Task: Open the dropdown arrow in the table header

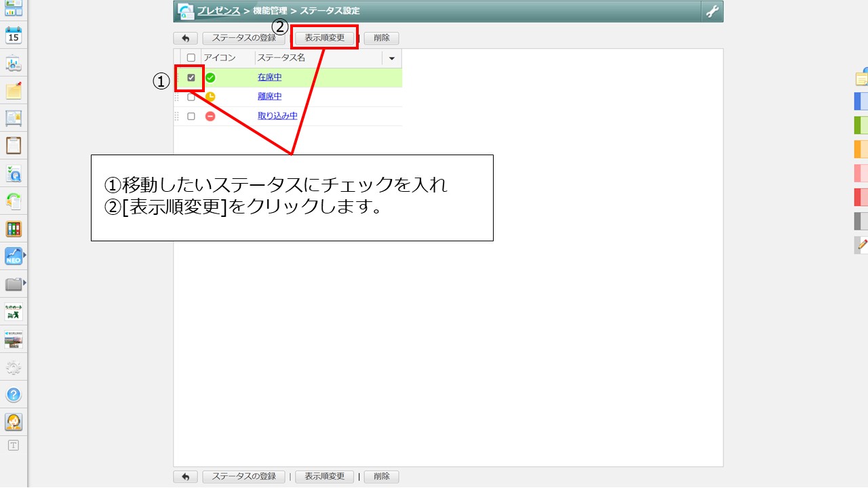Action: coord(391,58)
